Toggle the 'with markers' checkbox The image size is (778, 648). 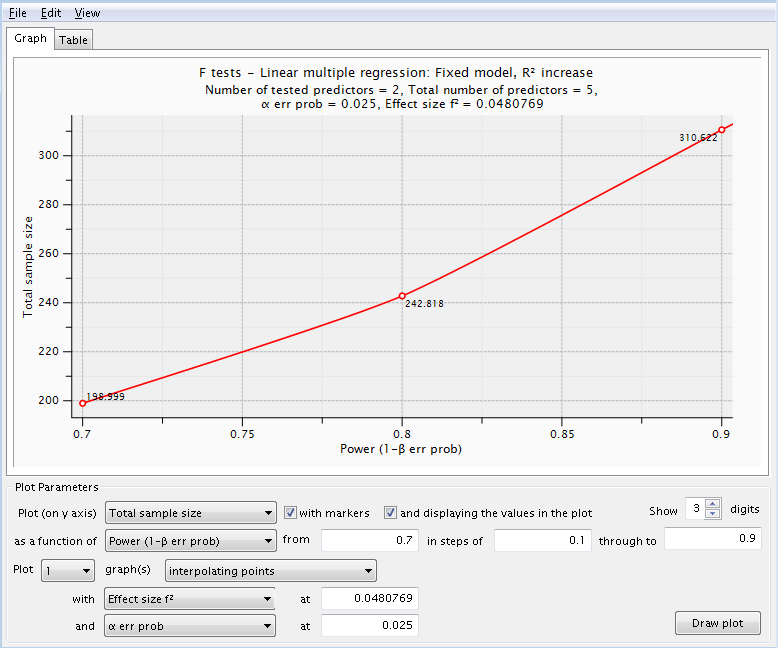[291, 513]
